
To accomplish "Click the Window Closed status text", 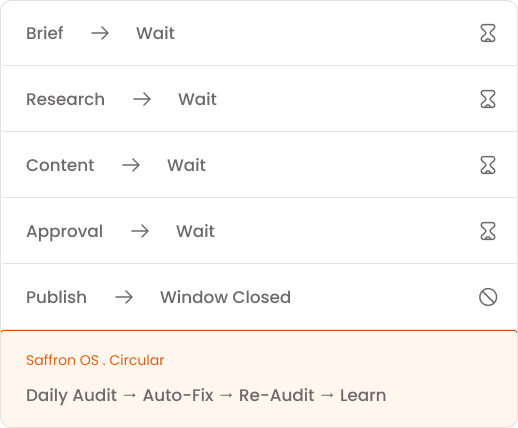I will pyautogui.click(x=226, y=297).
